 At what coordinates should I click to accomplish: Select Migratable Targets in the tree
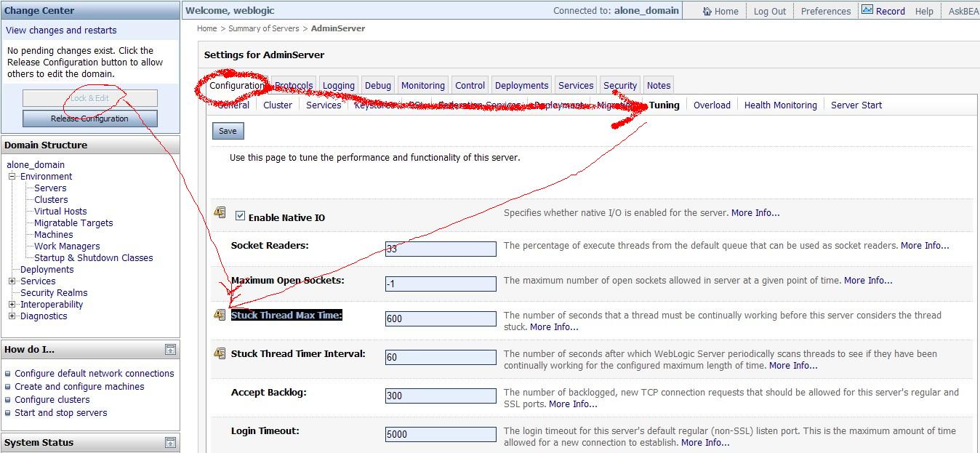(73, 223)
